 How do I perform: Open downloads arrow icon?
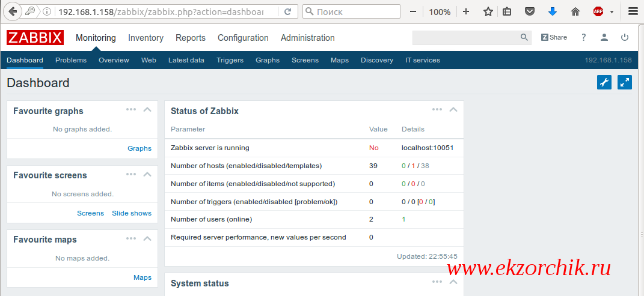coord(553,12)
